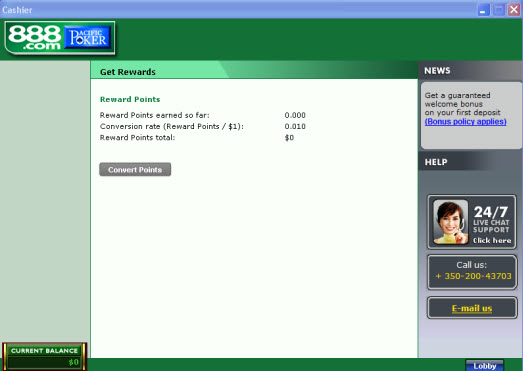
Task: Click the Call us phone number box
Action: coord(472,272)
